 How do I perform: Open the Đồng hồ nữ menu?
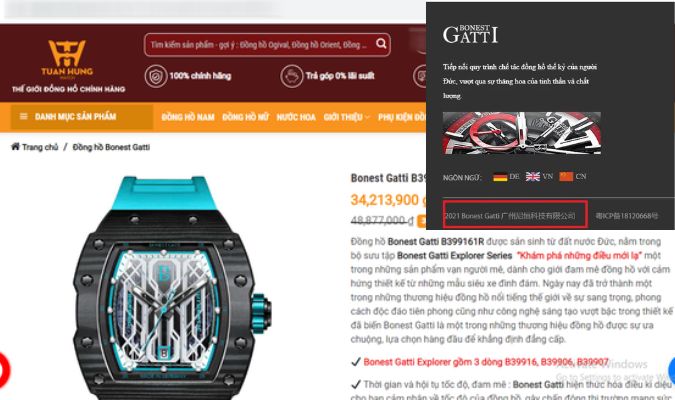tap(245, 117)
